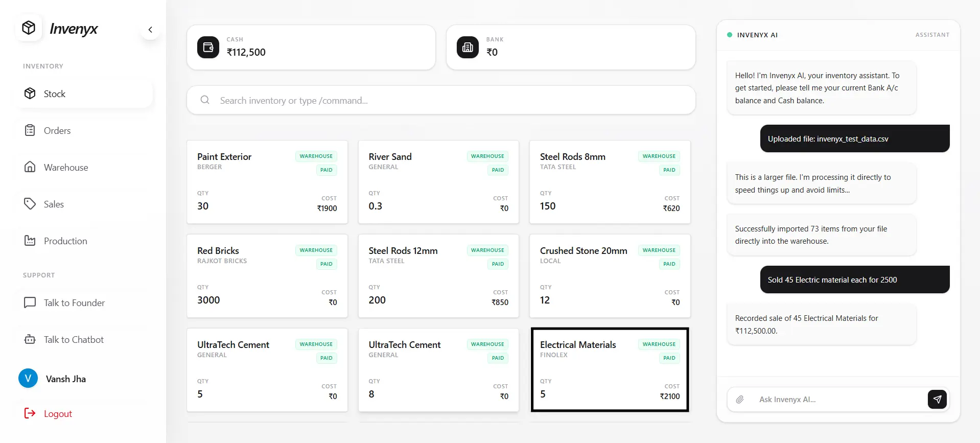Image resolution: width=980 pixels, height=443 pixels.
Task: Click the ₹2100 cost on Electrical Materials
Action: coord(670,397)
